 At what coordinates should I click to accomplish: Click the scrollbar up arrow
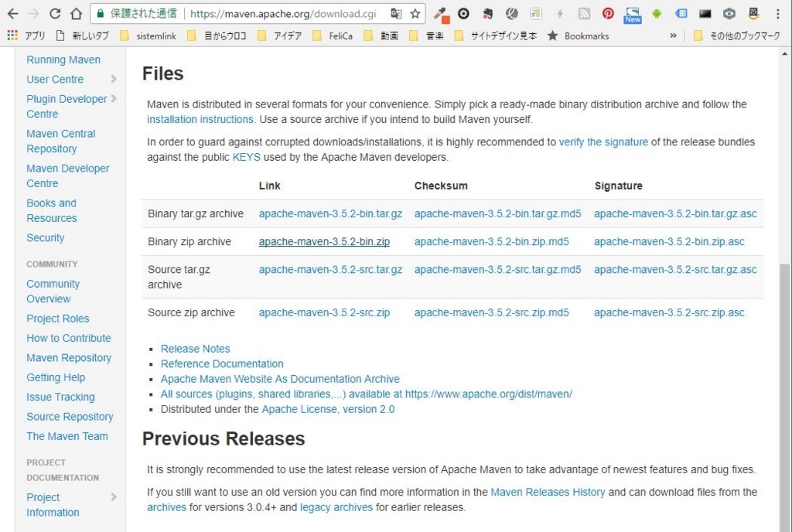point(784,53)
